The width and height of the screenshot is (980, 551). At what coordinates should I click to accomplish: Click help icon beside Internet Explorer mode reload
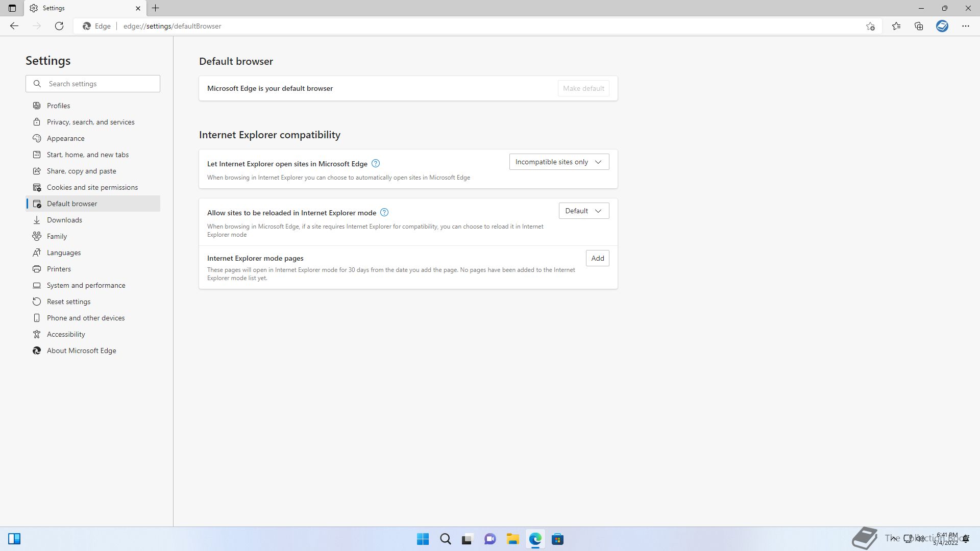(384, 212)
